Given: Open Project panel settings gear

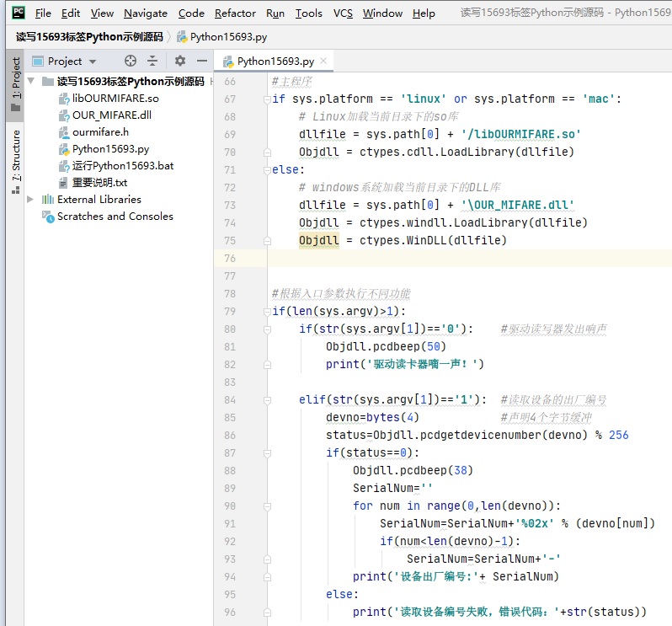Looking at the screenshot, I should coord(179,61).
